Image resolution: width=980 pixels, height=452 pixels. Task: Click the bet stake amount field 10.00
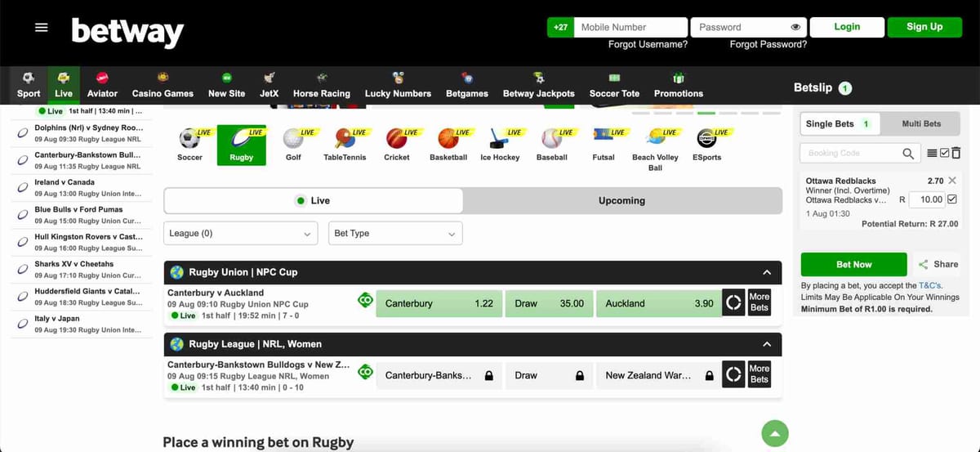(926, 199)
